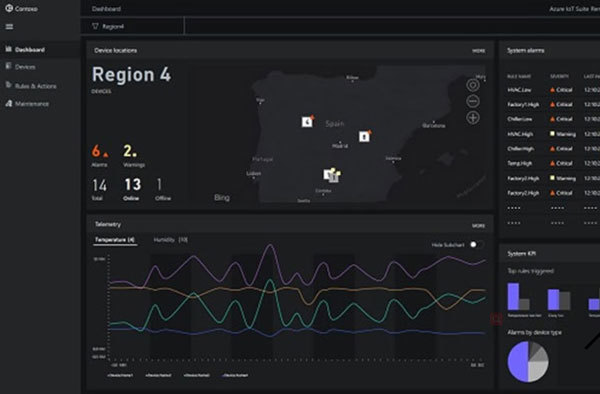This screenshot has height=394, width=600.
Task: Click the map recenter target icon
Action: [x=473, y=85]
